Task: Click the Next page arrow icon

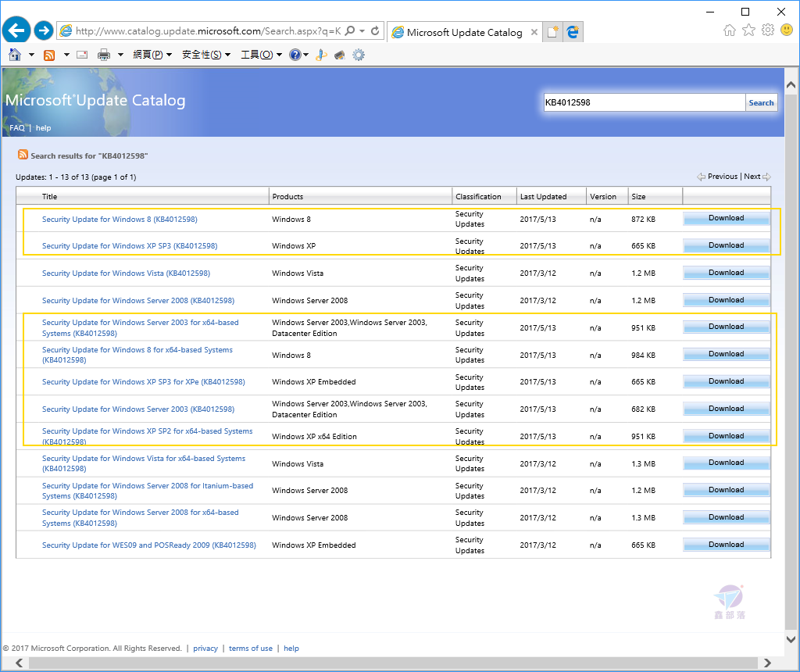Action: pyautogui.click(x=766, y=177)
